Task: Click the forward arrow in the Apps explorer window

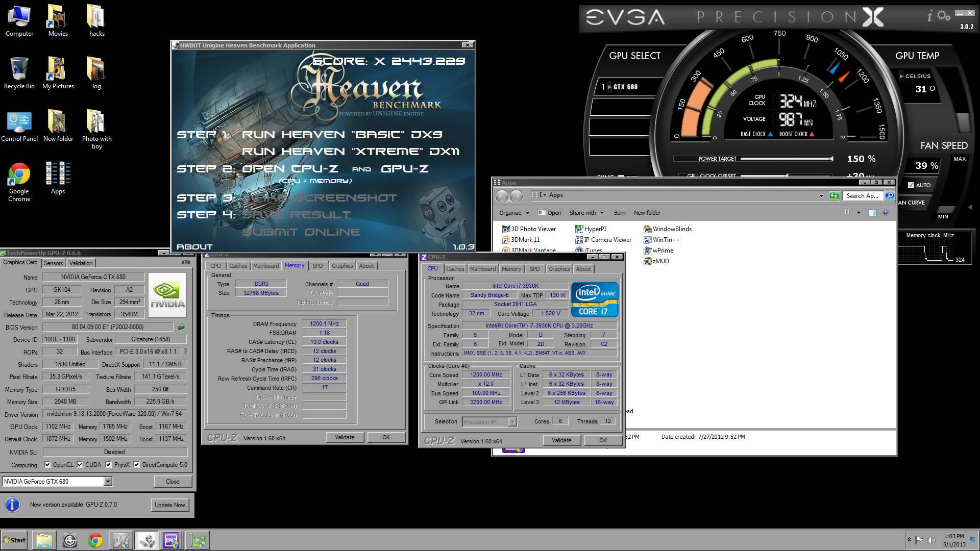Action: (517, 195)
